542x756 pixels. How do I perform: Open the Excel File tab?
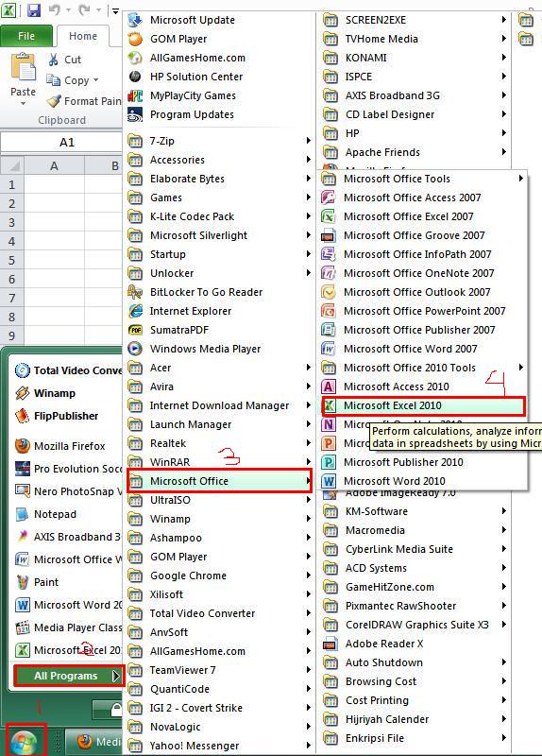point(26,36)
